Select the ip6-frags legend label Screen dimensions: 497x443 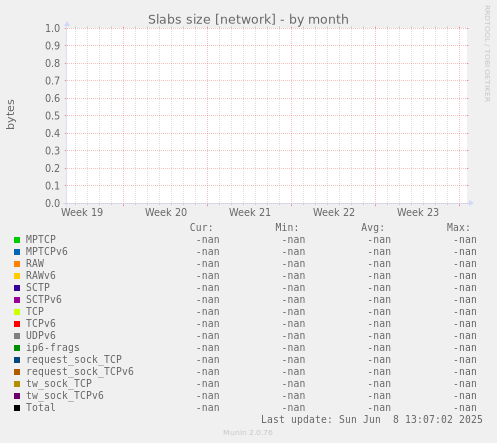(x=53, y=347)
